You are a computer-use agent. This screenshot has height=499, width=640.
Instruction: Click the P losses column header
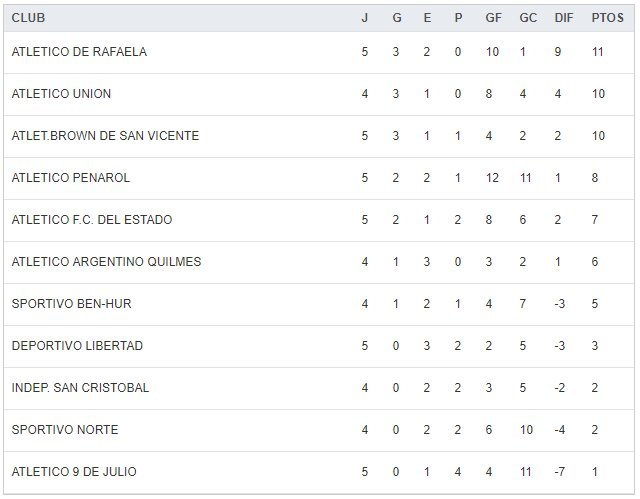(458, 18)
